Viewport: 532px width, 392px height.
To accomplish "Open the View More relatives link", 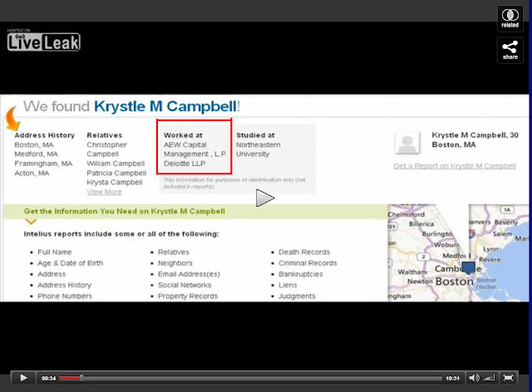I will [104, 192].
